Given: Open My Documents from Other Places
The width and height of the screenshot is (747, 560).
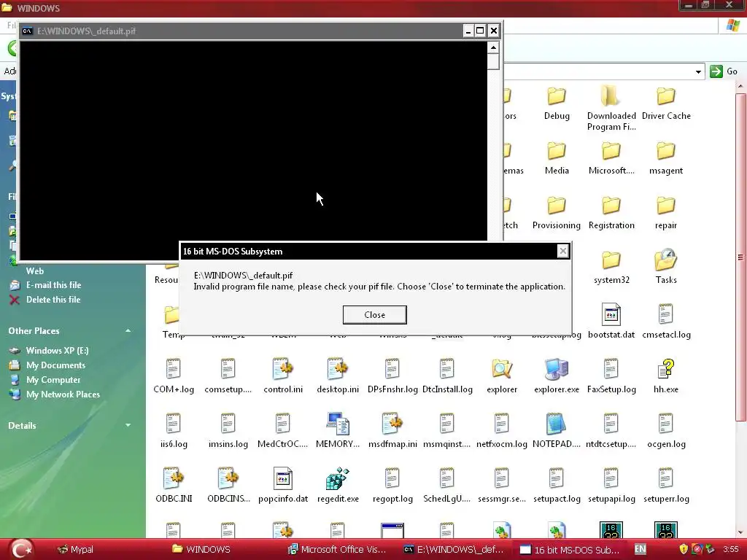Looking at the screenshot, I should pos(55,365).
